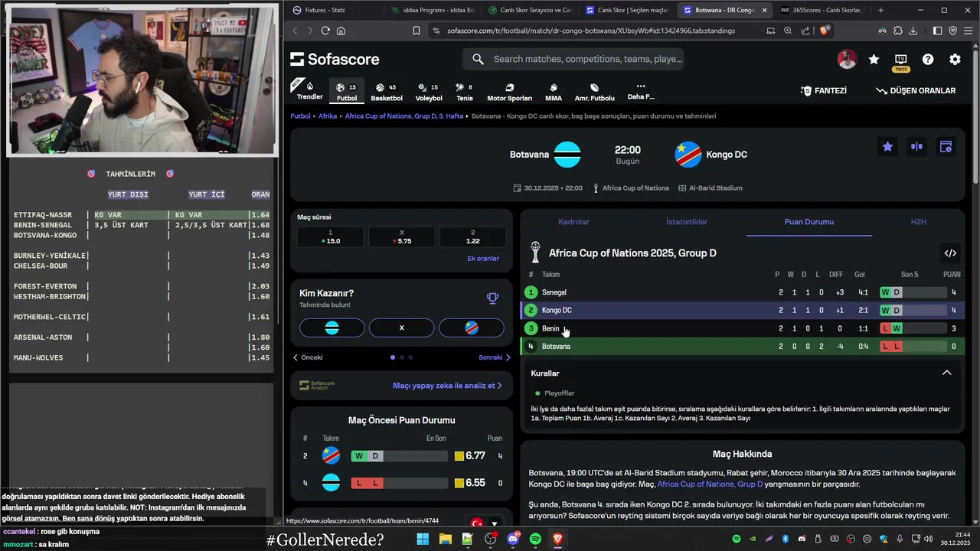The image size is (980, 551).
Task: Reload the current browser page
Action: pos(325,31)
